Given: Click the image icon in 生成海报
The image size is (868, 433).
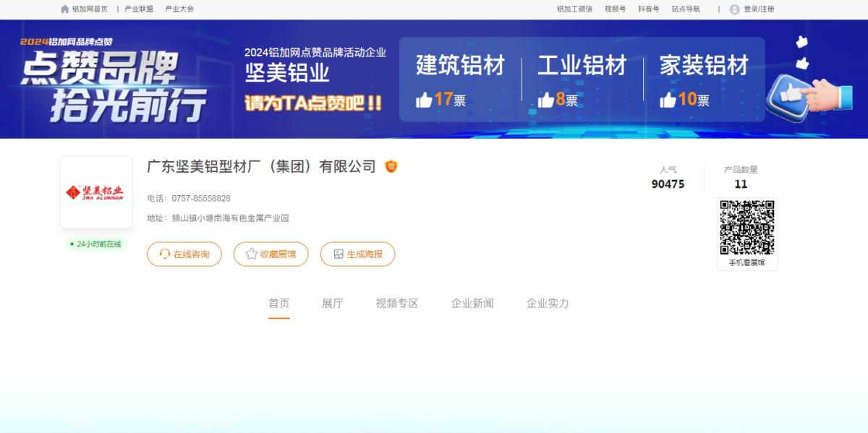Looking at the screenshot, I should point(338,254).
